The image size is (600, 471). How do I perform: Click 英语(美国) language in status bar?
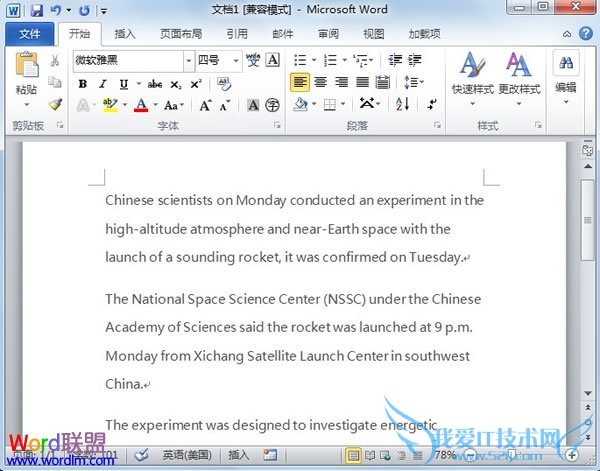pos(187,455)
